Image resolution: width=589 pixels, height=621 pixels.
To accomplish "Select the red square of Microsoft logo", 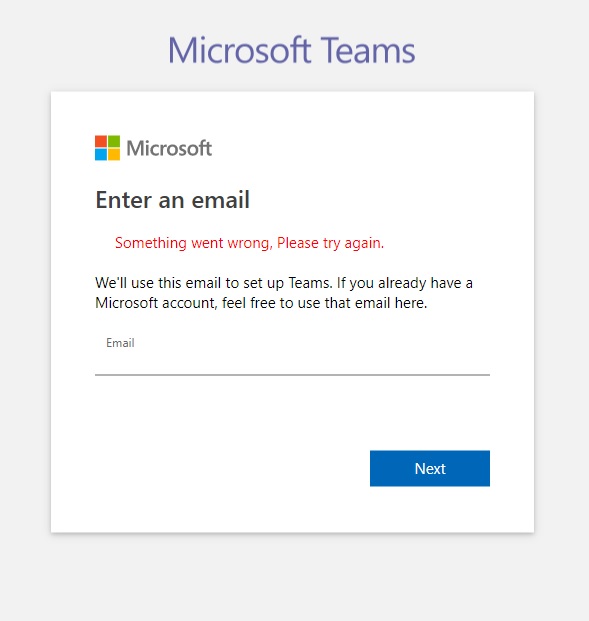I will point(101,141).
